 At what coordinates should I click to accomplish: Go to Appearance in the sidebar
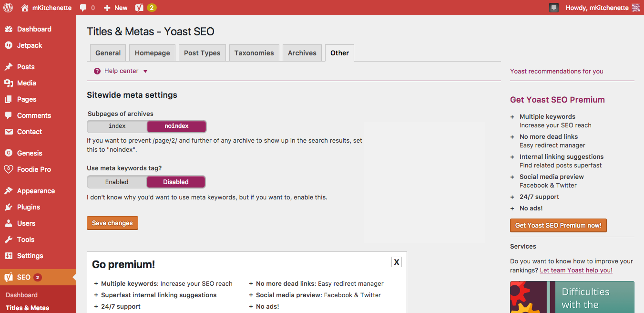(x=36, y=191)
